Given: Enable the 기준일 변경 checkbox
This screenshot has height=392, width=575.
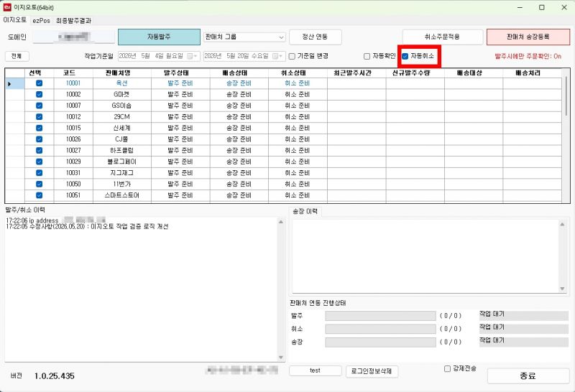Looking at the screenshot, I should [292, 57].
